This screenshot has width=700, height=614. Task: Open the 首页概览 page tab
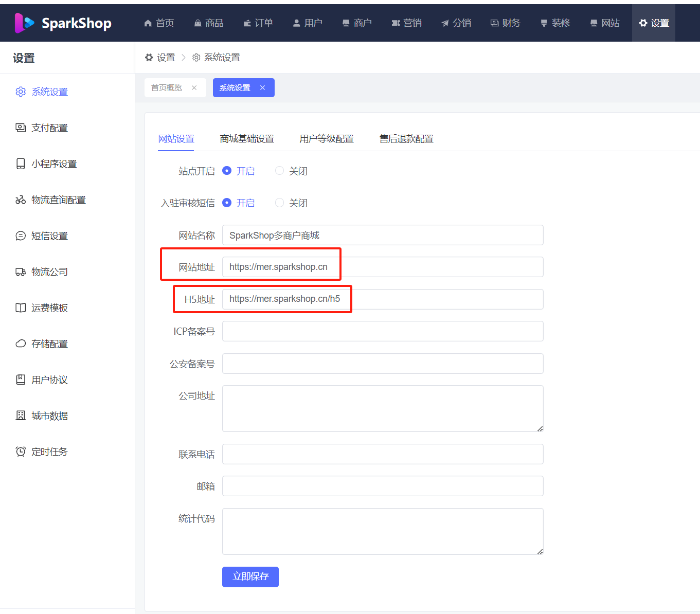167,88
